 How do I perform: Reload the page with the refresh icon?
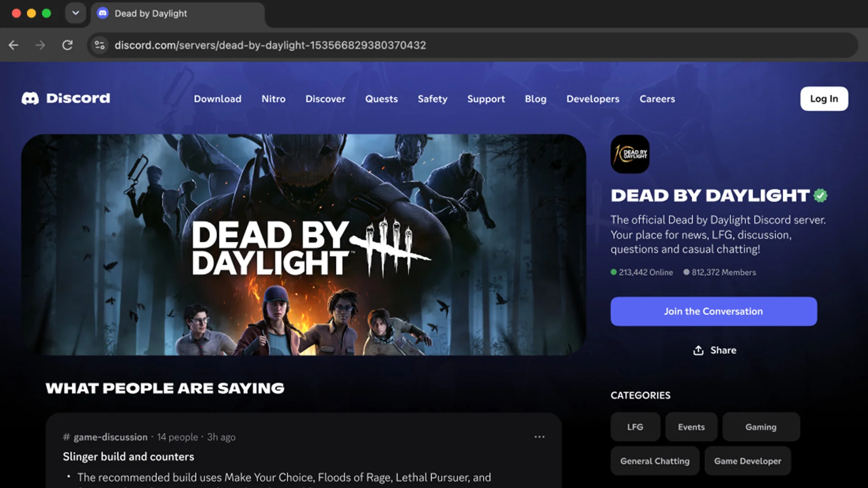tap(67, 45)
